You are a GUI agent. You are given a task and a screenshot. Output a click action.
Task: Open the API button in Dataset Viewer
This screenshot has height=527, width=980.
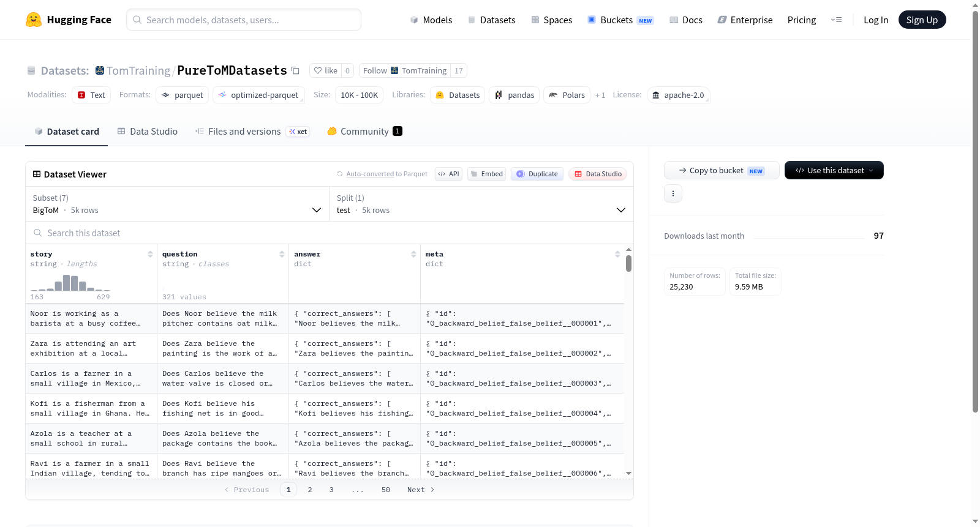click(448, 174)
